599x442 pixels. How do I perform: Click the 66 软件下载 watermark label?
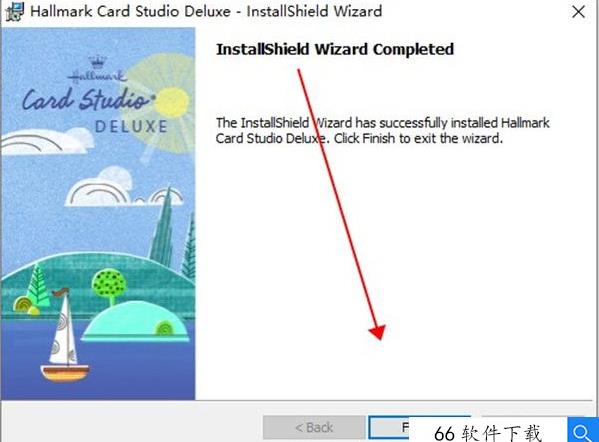pos(488,433)
